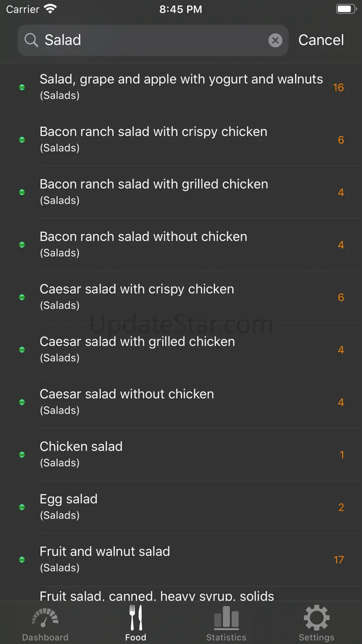Open the Settings gear icon
Viewport: 362px width, 644px height.
click(x=317, y=618)
